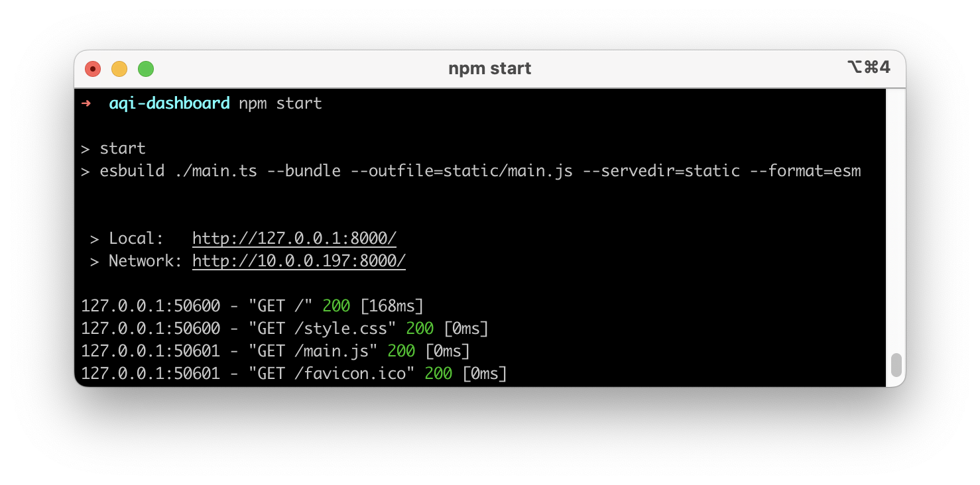Click the npm start title text
The height and width of the screenshot is (485, 980).
click(x=489, y=68)
